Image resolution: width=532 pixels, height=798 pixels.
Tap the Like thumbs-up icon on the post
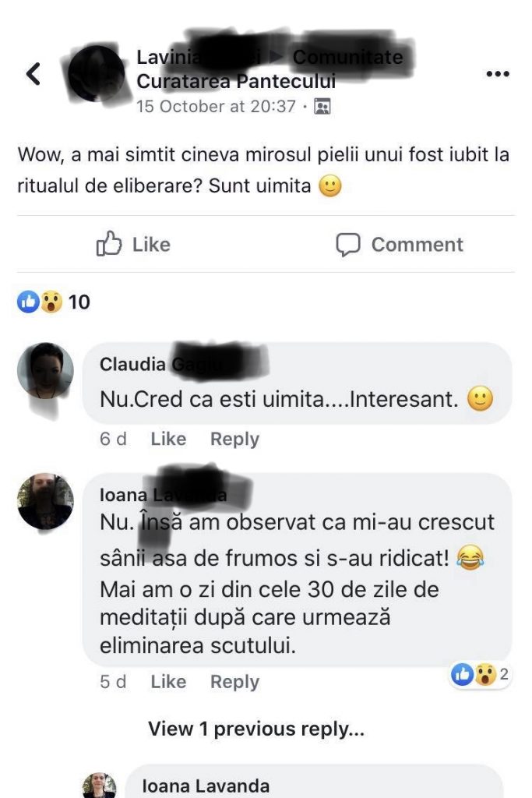tap(109, 243)
